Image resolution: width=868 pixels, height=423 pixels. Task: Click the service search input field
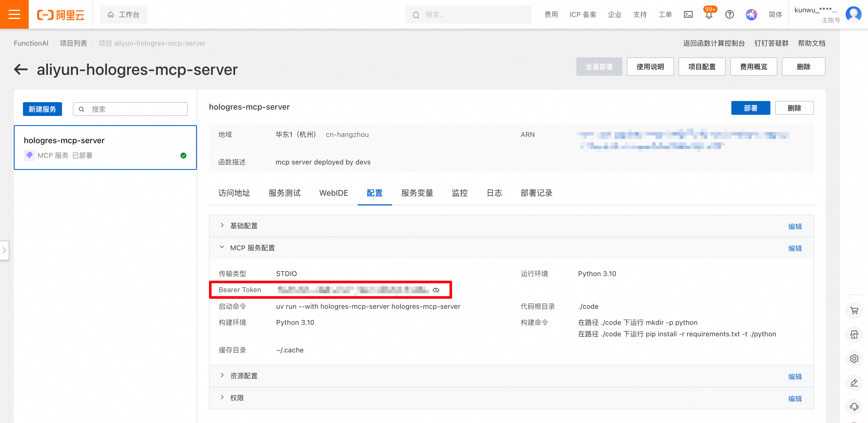pos(135,109)
